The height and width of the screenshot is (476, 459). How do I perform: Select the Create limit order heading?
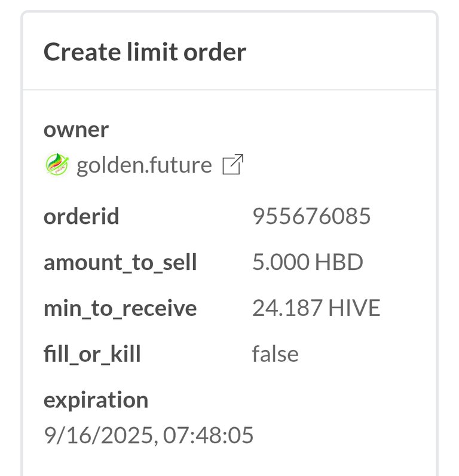coord(145,52)
